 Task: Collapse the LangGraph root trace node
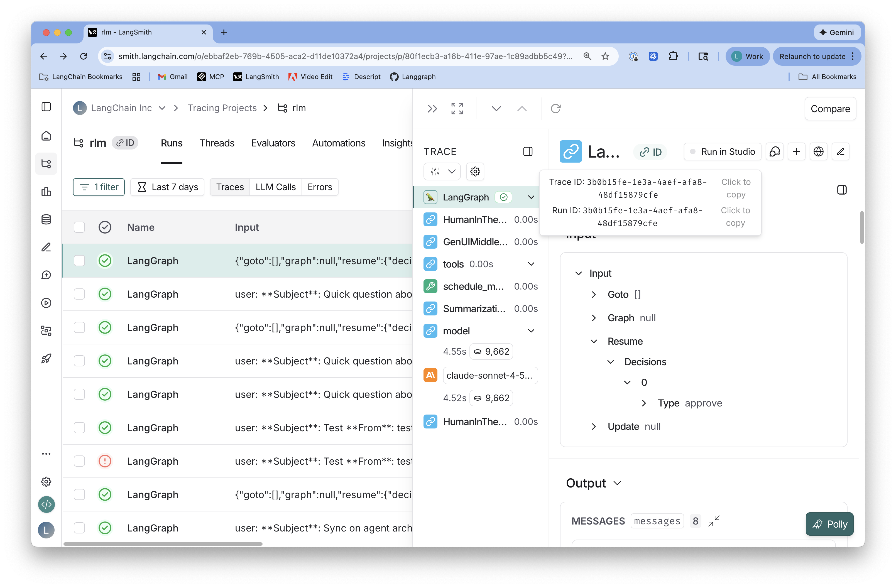(x=531, y=197)
